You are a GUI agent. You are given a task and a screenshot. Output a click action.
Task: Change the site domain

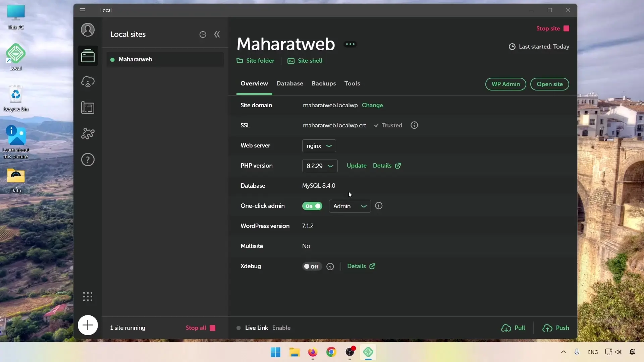(x=372, y=105)
